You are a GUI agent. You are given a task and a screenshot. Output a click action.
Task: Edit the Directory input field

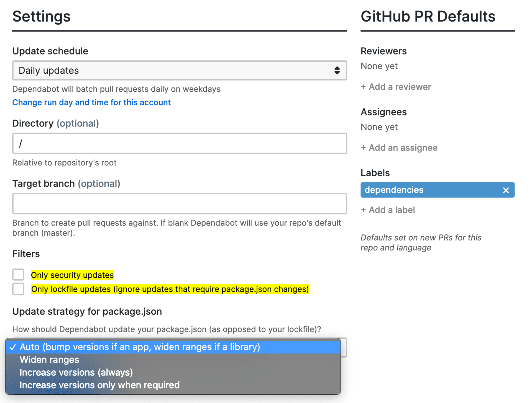(x=180, y=143)
